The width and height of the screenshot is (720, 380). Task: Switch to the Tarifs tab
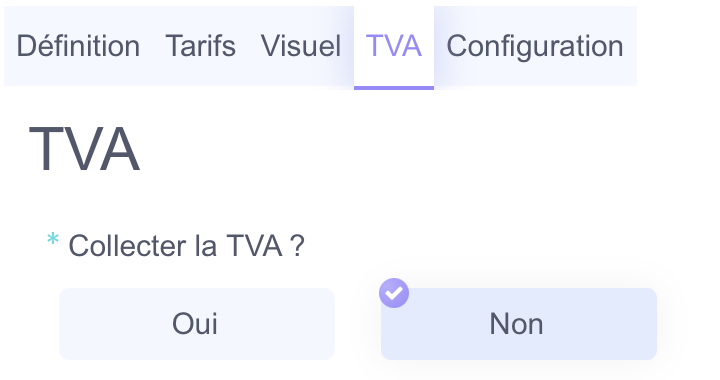[x=201, y=46]
